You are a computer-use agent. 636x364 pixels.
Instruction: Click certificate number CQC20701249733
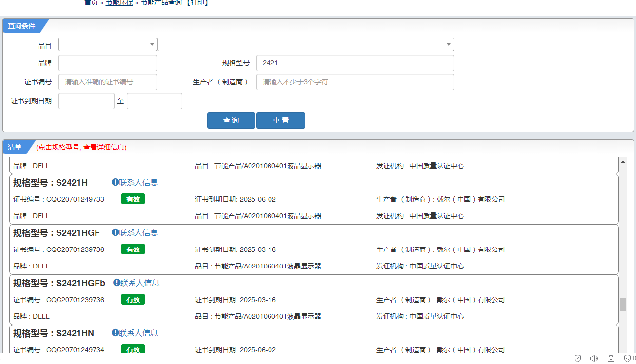(x=75, y=199)
